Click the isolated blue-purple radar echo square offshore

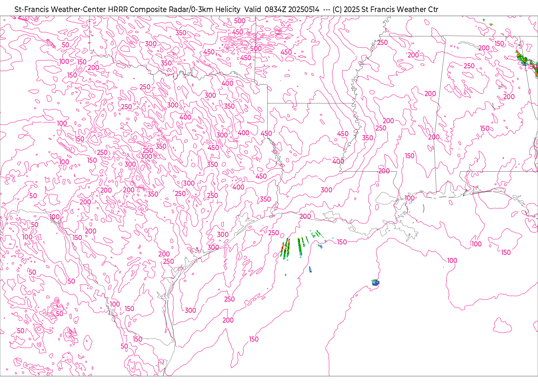(375, 282)
